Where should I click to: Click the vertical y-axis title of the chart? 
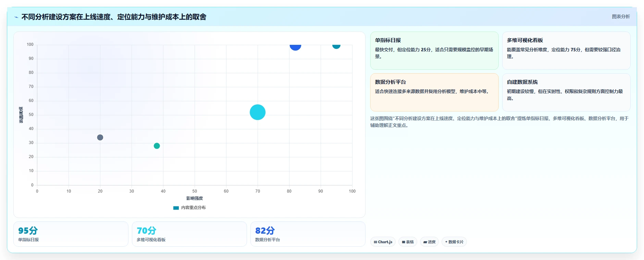tap(21, 115)
